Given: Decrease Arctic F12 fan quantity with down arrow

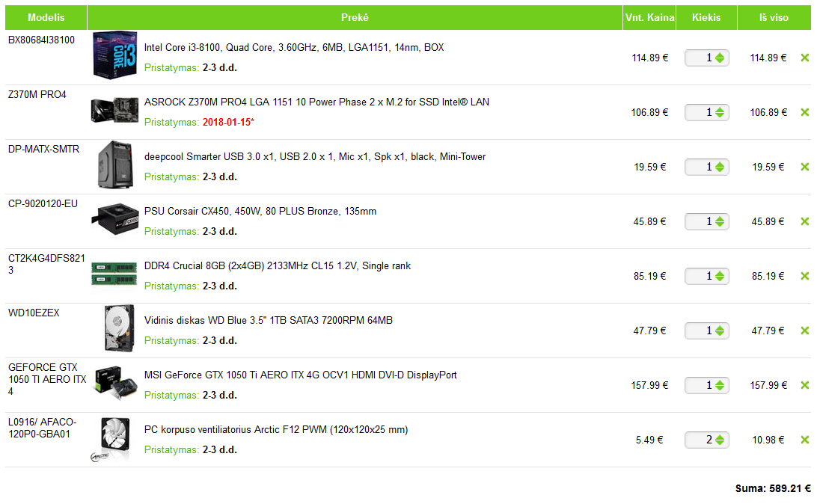Looking at the screenshot, I should tap(720, 443).
